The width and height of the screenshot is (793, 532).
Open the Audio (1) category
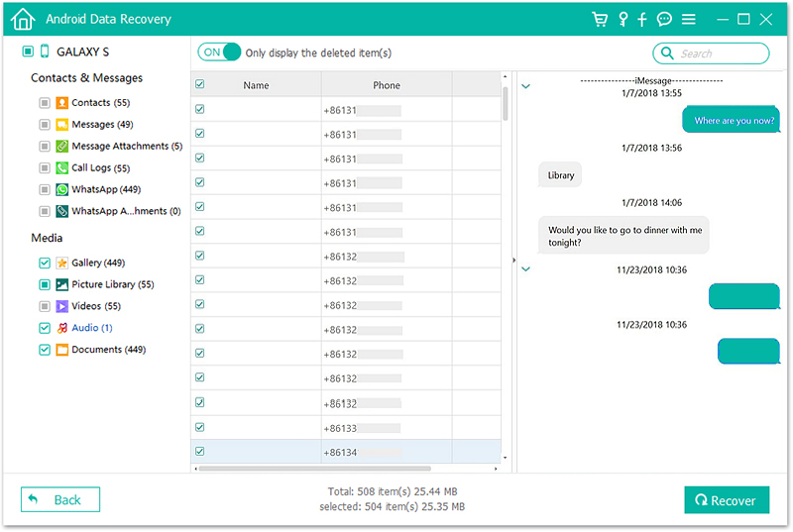92,328
